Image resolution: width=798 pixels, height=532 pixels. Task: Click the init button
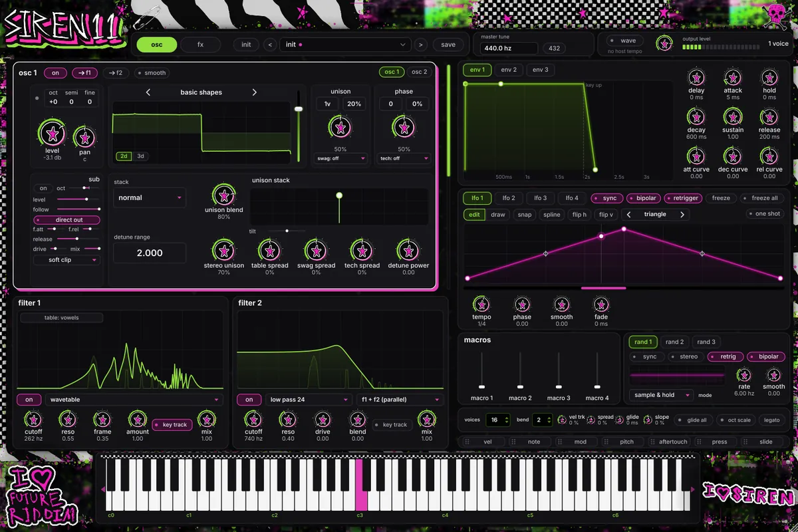coord(246,45)
